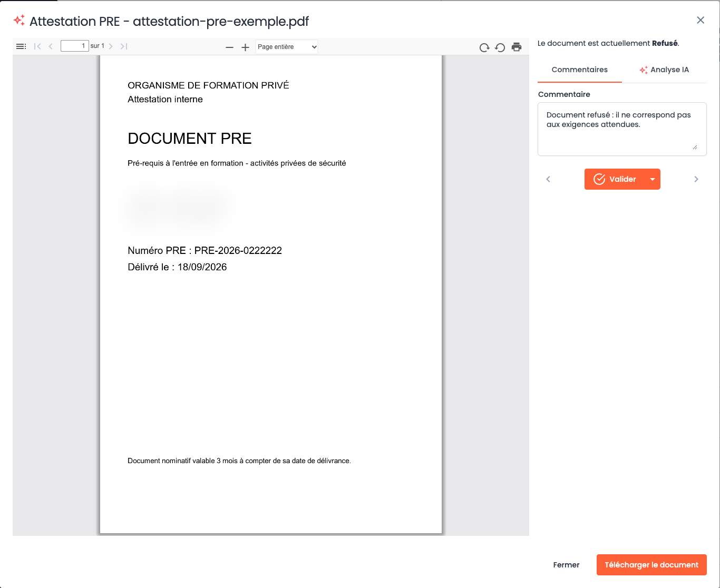Image resolution: width=720 pixels, height=588 pixels.
Task: Show next document with right chevron
Action: tap(696, 179)
